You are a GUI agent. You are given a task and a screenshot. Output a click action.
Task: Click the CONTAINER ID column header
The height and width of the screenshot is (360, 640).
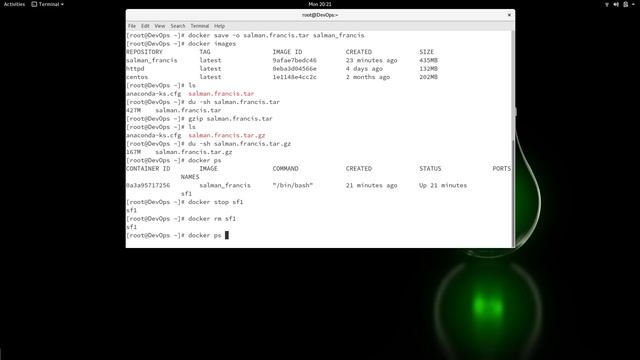pyautogui.click(x=148, y=169)
